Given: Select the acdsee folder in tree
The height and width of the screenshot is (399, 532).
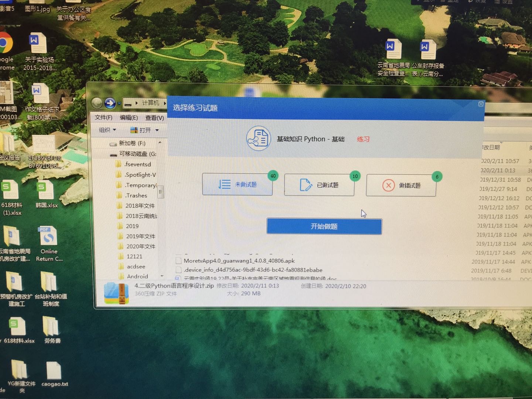Looking at the screenshot, I should [132, 266].
